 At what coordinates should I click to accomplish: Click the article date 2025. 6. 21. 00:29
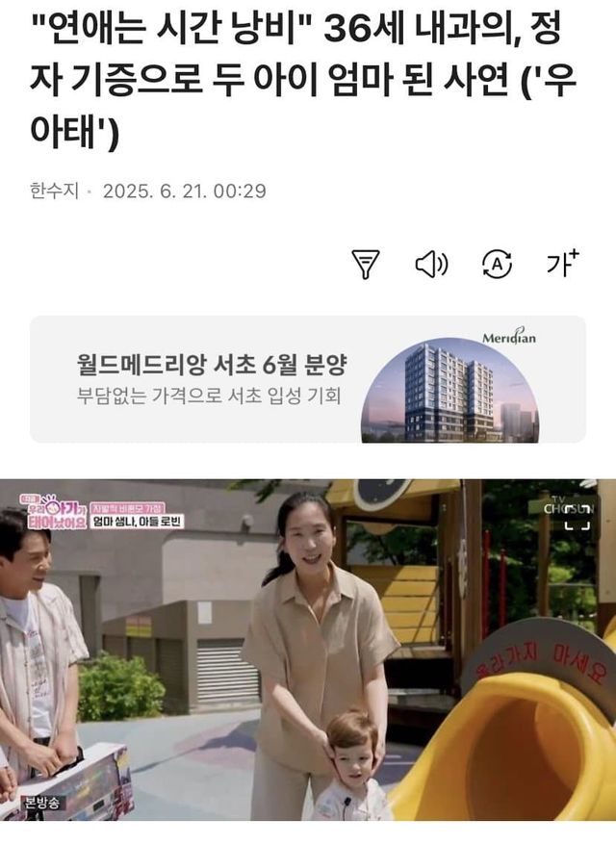pos(185,192)
